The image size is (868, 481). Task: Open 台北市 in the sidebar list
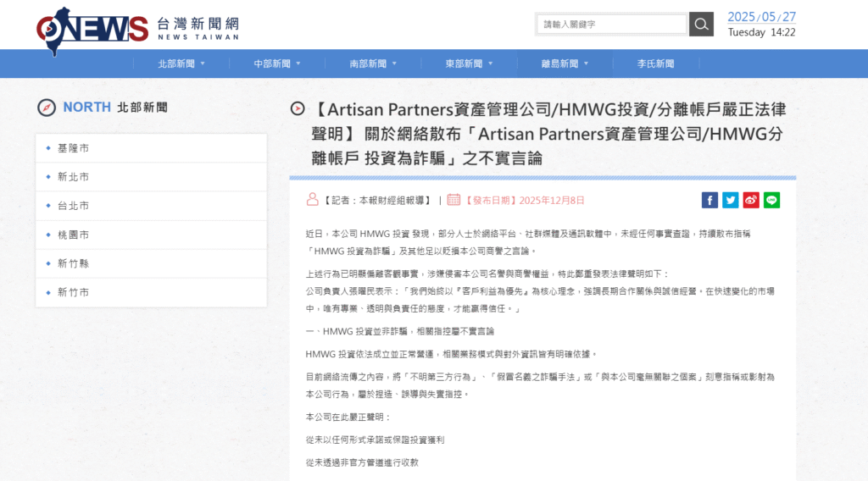[151, 206]
